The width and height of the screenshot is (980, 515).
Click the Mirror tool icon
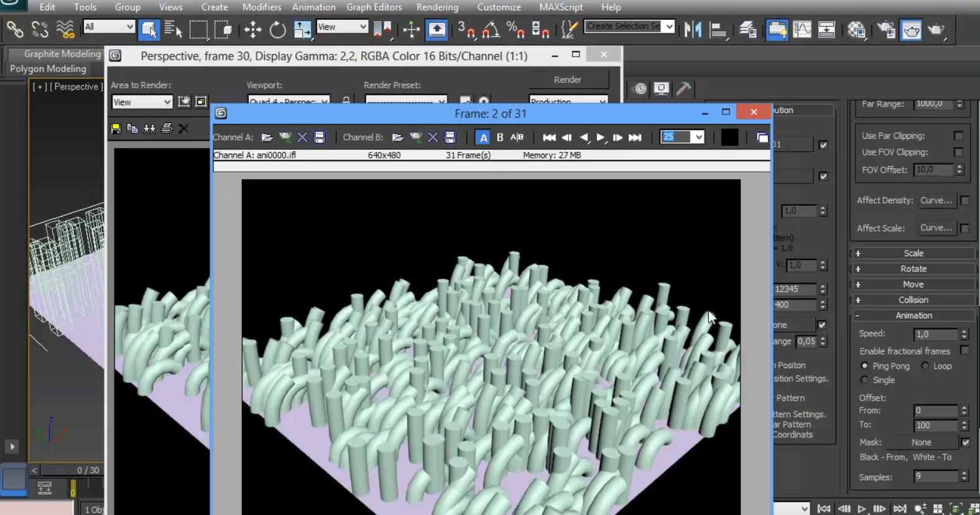tap(693, 29)
